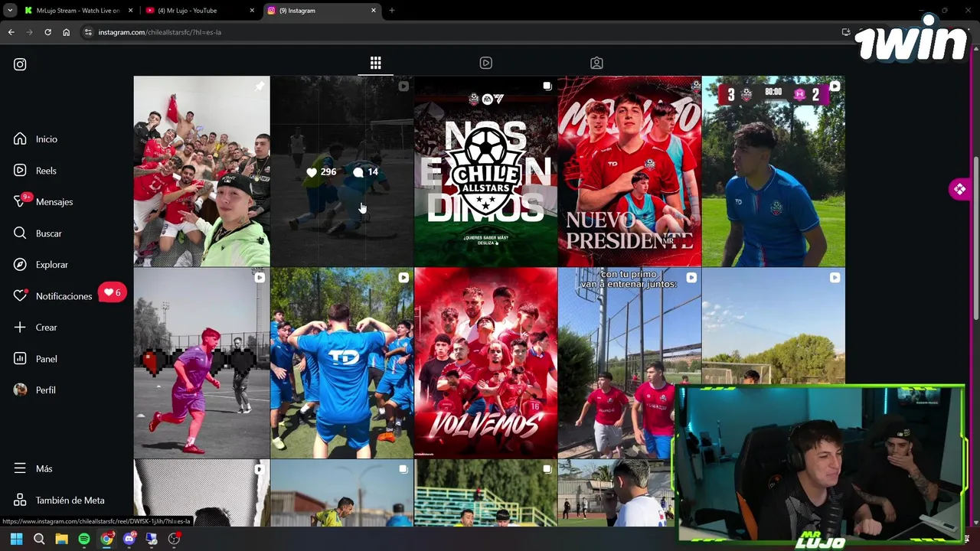Click the page vertical scrollbar
The width and height of the screenshot is (980, 551).
click(975, 237)
